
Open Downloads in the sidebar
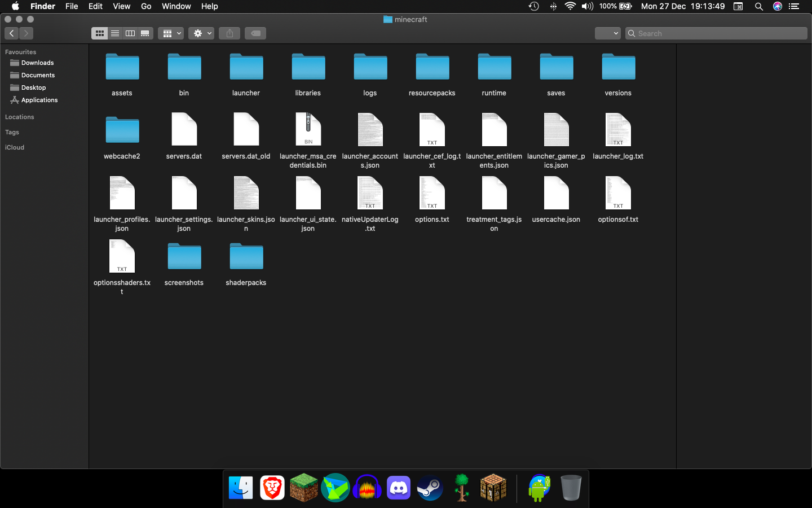[x=37, y=63]
